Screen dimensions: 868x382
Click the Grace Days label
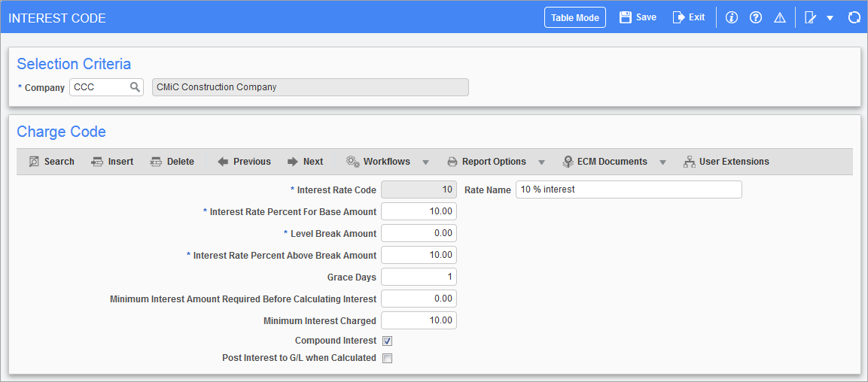[352, 277]
